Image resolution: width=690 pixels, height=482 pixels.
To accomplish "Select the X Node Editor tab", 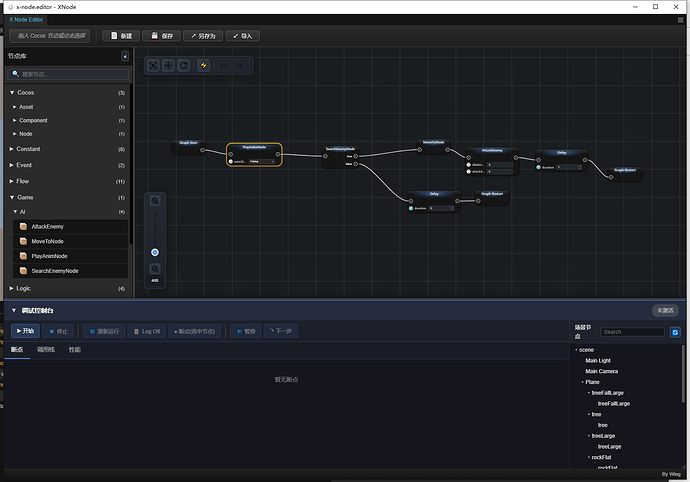I will pos(26,20).
